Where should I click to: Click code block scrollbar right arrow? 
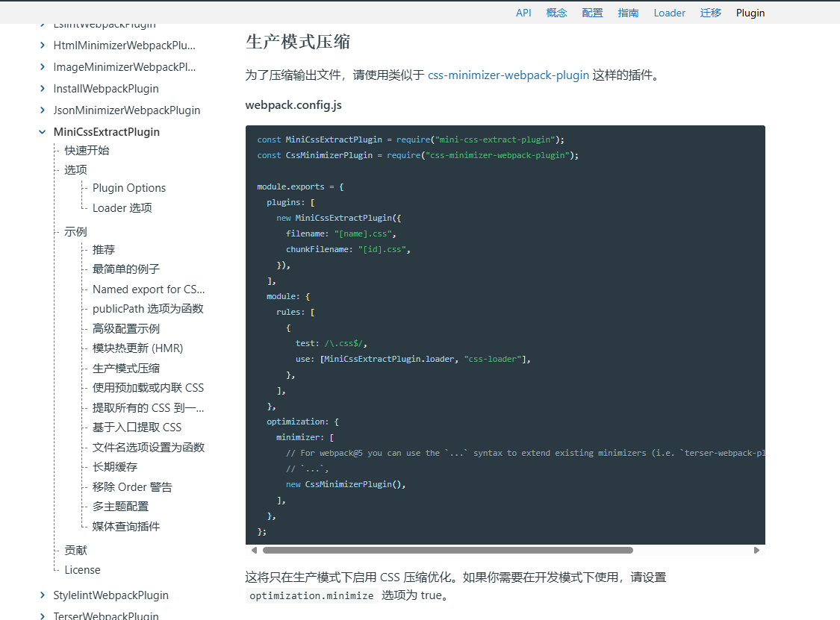point(756,550)
